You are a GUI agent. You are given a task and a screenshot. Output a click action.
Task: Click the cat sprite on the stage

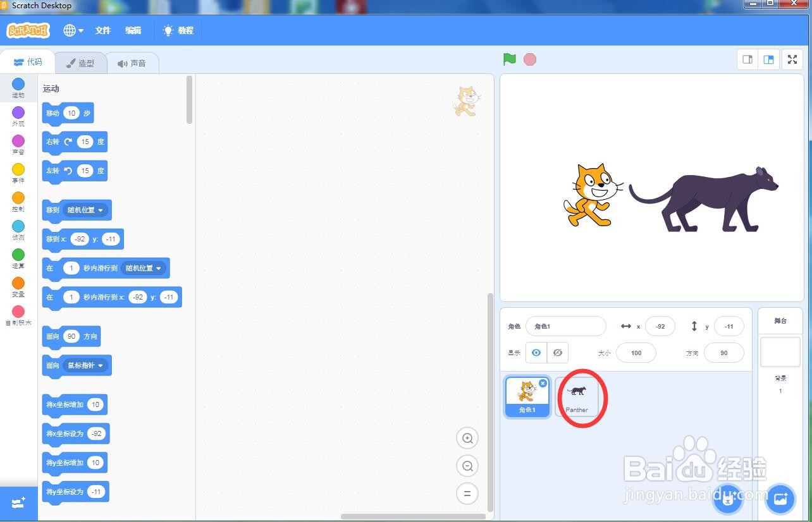pyautogui.click(x=593, y=195)
